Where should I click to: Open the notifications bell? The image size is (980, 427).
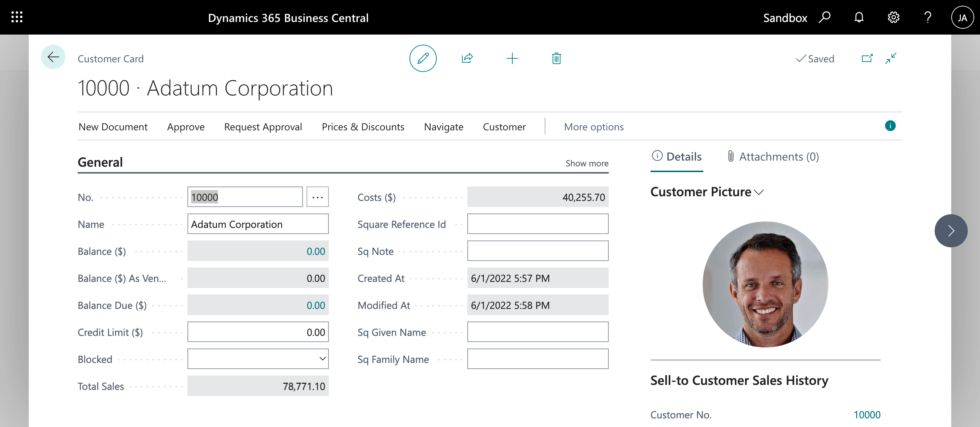(x=859, y=17)
